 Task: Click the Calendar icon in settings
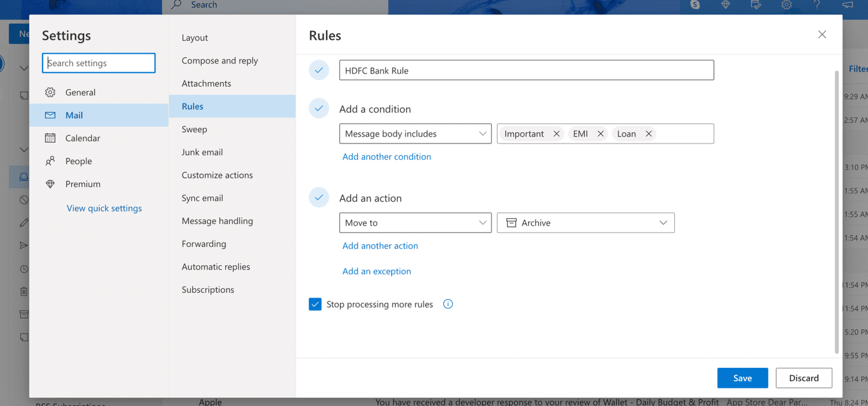pyautogui.click(x=51, y=138)
